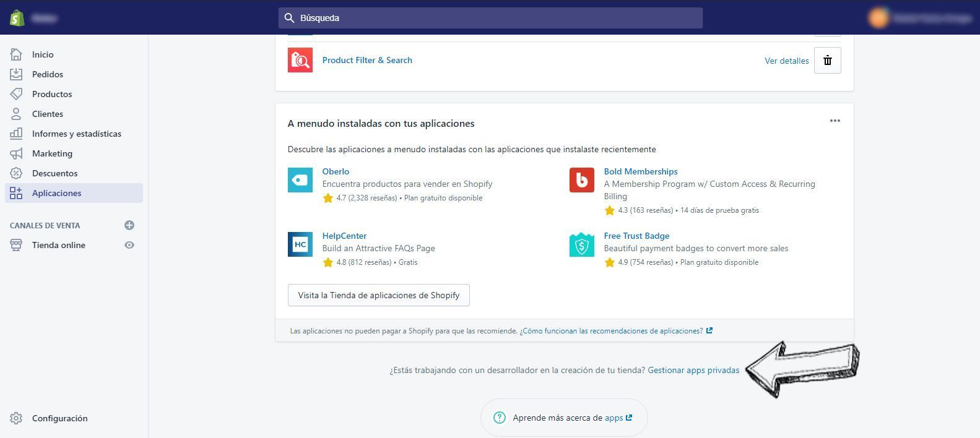
Task: Click the Informes y estadísticas chart icon
Action: pos(16,134)
